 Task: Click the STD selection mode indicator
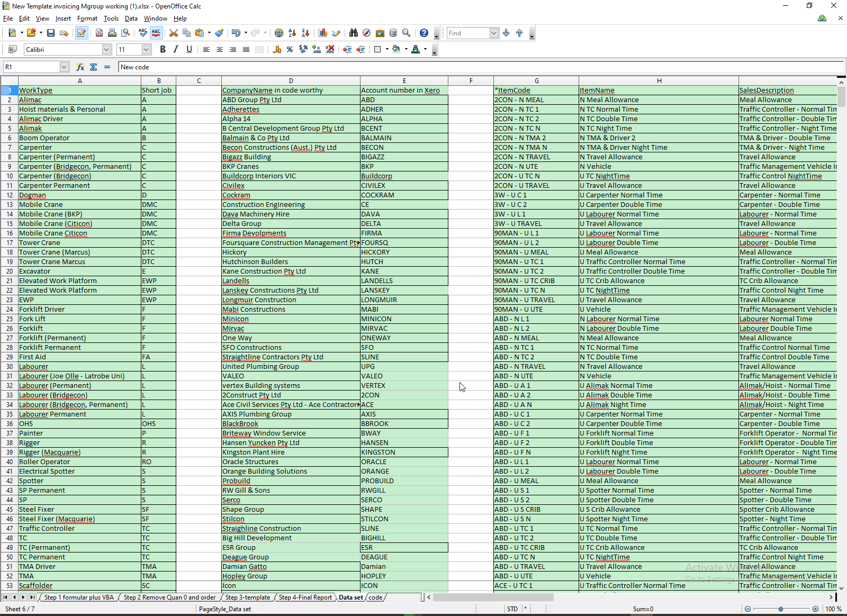[x=512, y=609]
